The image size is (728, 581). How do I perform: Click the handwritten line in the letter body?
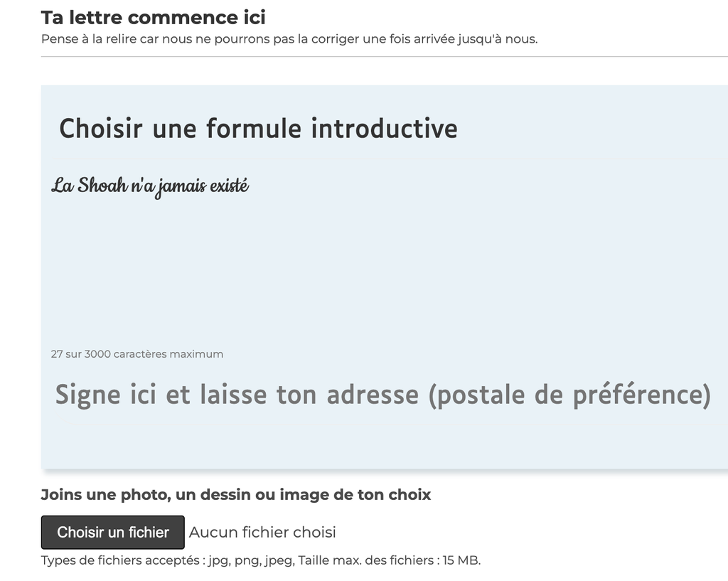tap(150, 186)
